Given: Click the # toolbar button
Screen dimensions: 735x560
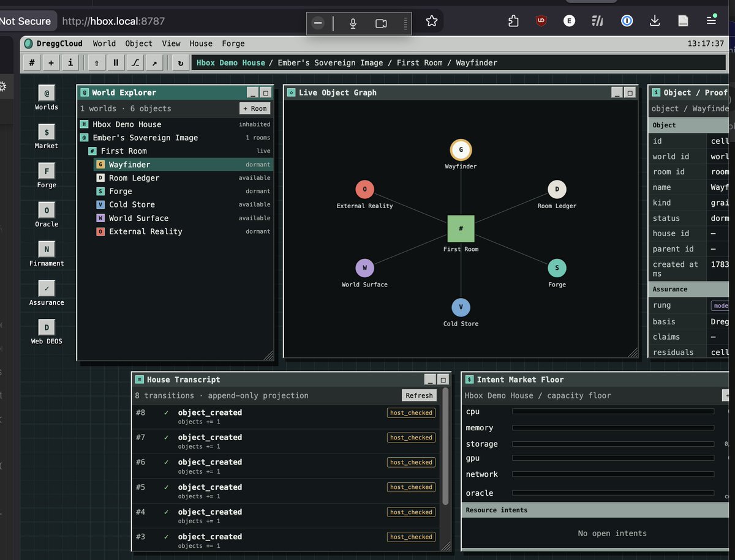Looking at the screenshot, I should [32, 62].
